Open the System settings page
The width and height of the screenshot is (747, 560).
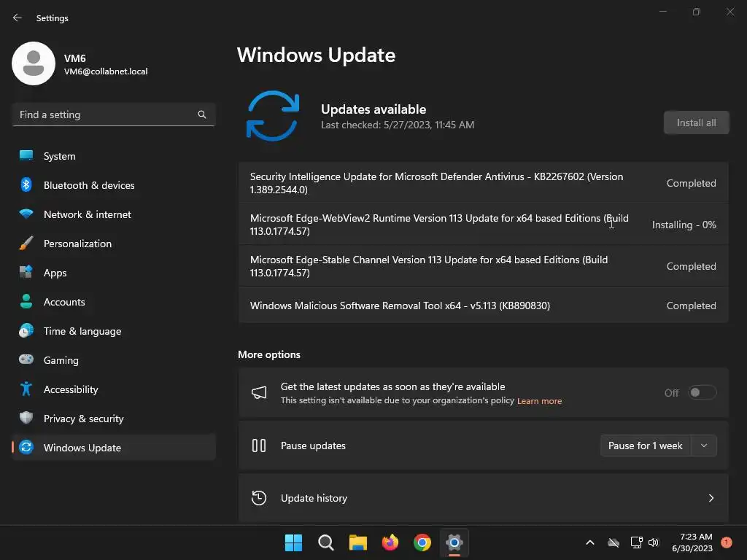click(113, 156)
